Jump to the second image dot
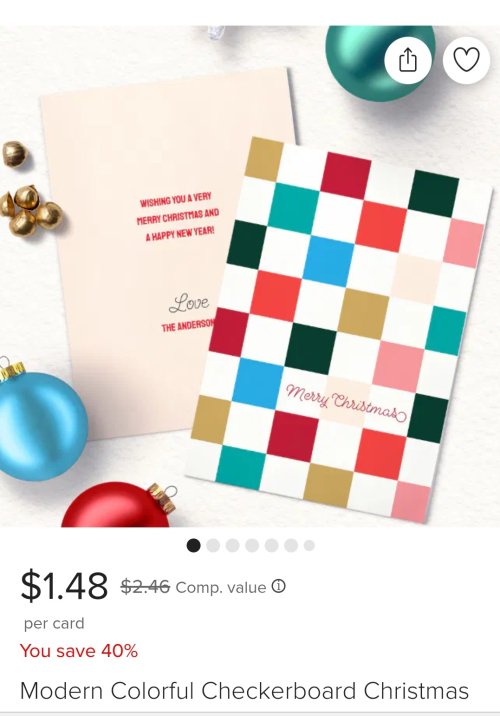The image size is (500, 716). pyautogui.click(x=213, y=545)
